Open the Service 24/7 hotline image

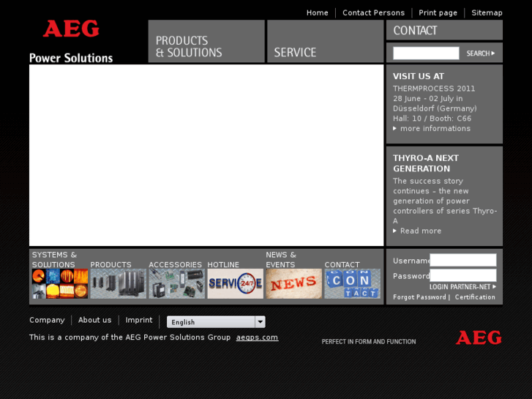pos(235,283)
